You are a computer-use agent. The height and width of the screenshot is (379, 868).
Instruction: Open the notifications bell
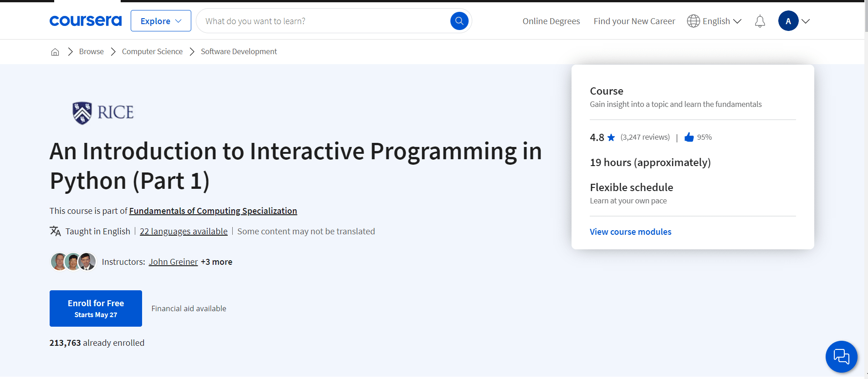[x=760, y=21]
